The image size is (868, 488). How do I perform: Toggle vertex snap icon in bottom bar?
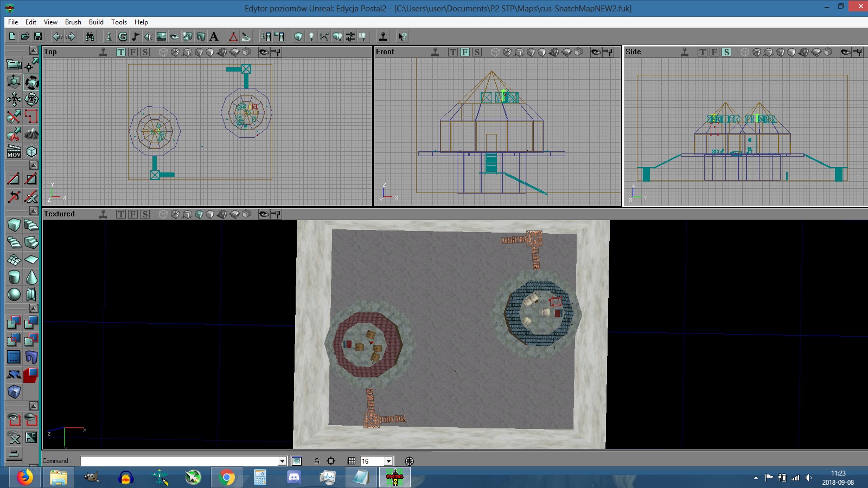(331, 461)
